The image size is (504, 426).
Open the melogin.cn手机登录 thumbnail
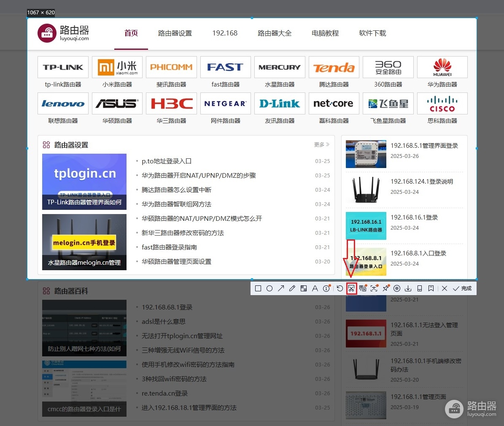pyautogui.click(x=84, y=242)
